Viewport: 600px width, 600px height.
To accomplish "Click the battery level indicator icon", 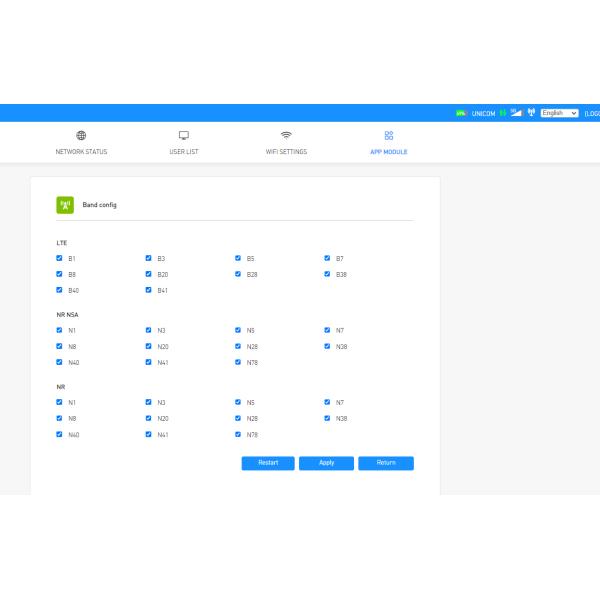I will (x=461, y=113).
